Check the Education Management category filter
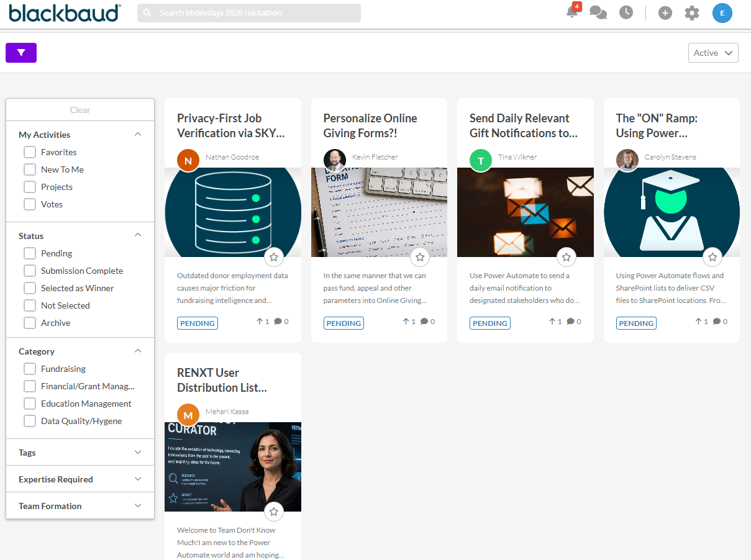This screenshot has width=751, height=560. pos(30,404)
